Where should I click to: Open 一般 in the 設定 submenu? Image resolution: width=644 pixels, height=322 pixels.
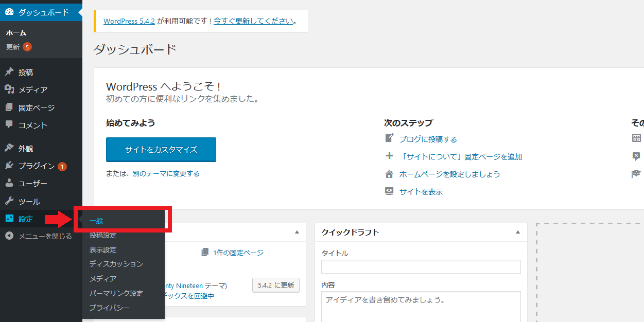coord(96,221)
